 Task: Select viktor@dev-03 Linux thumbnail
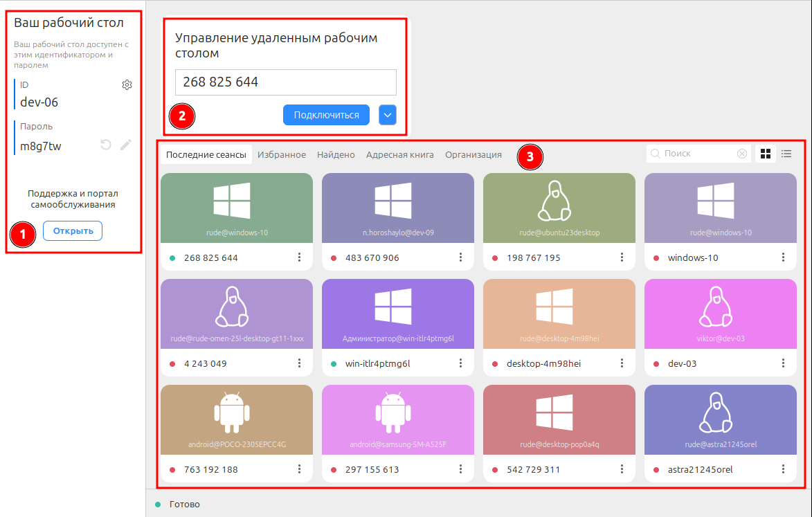(x=721, y=314)
